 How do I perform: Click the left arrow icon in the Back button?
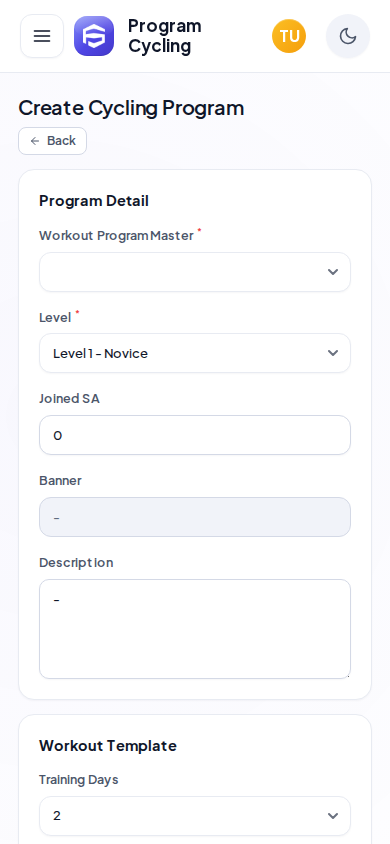35,141
